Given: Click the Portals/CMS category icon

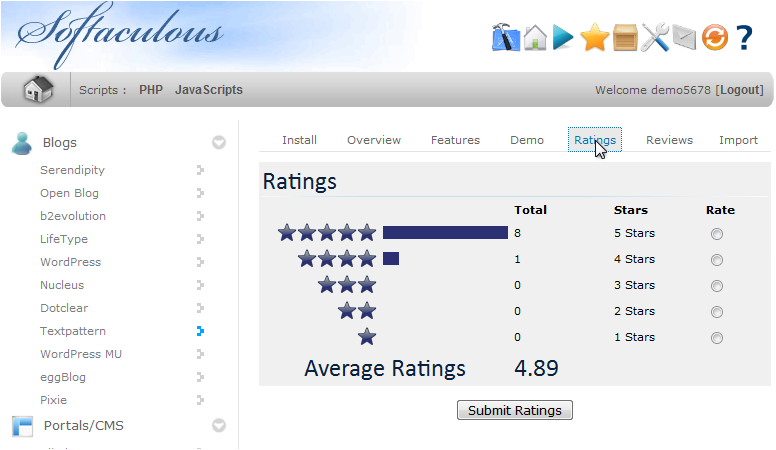Looking at the screenshot, I should [x=23, y=426].
